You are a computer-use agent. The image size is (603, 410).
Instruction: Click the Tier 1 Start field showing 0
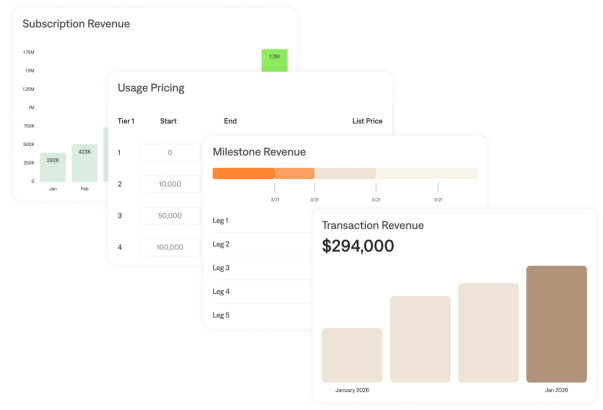[169, 152]
